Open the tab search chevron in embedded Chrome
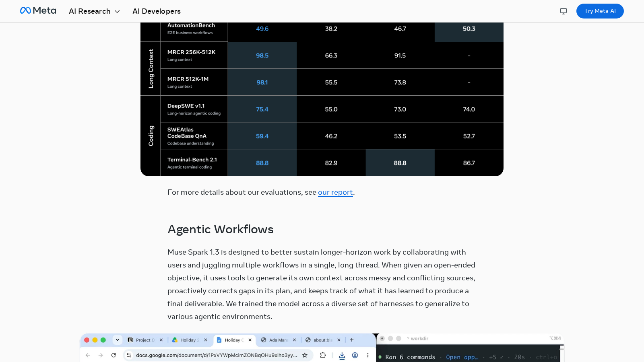644x362 pixels. coord(118,340)
